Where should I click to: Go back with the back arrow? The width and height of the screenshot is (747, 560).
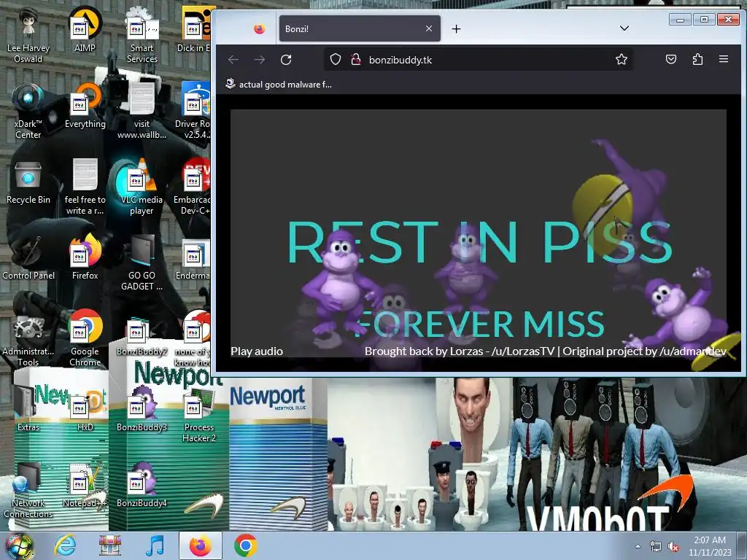[x=233, y=60]
